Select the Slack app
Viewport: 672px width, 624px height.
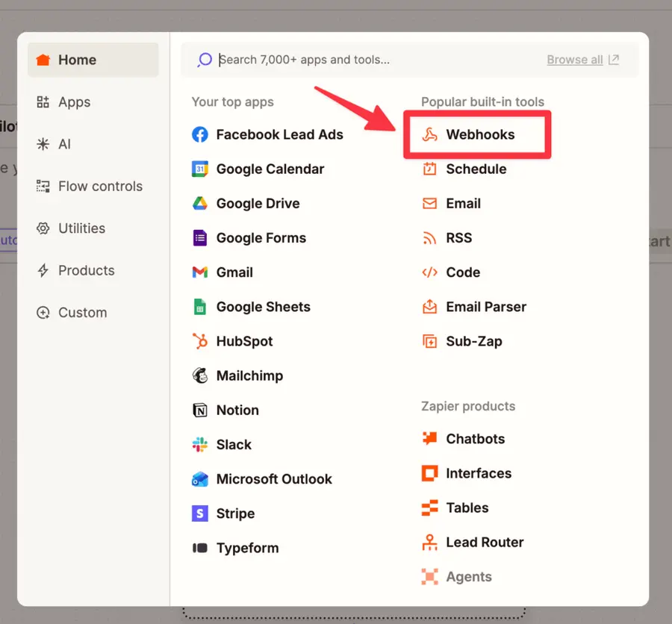233,444
